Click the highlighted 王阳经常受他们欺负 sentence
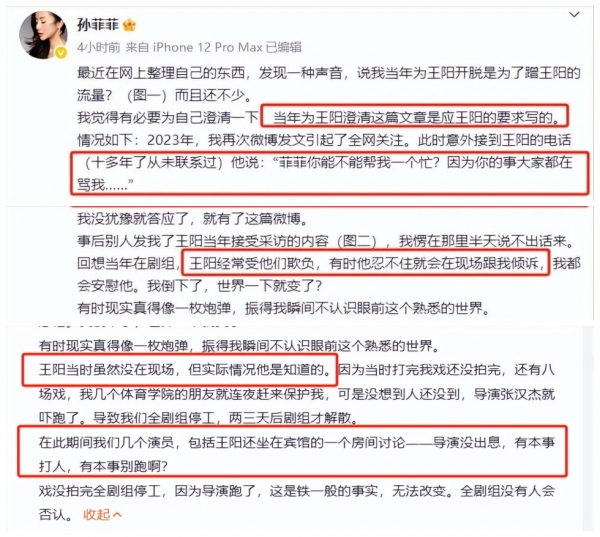Screen dimensions: 600x537 [x=365, y=263]
